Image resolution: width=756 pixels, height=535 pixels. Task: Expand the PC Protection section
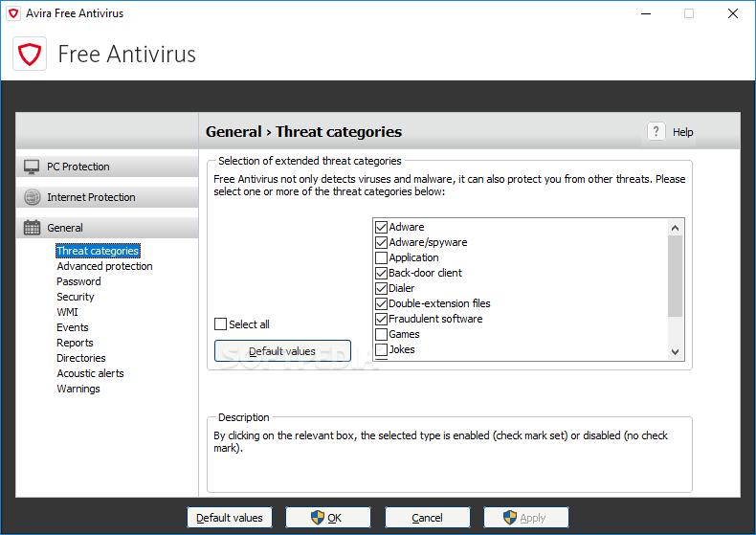point(107,167)
